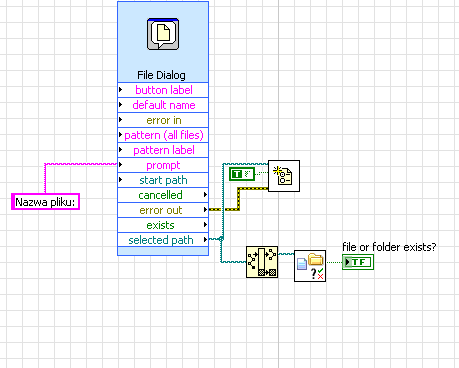Screen dimensions: 459x368
Task: Click the 'File Dialog' title label
Action: tap(161, 75)
